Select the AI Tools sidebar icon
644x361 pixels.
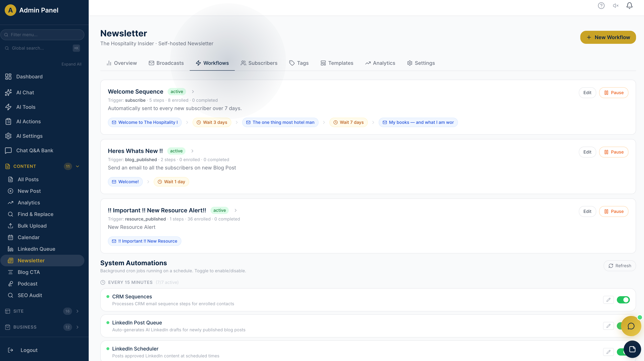[8, 107]
